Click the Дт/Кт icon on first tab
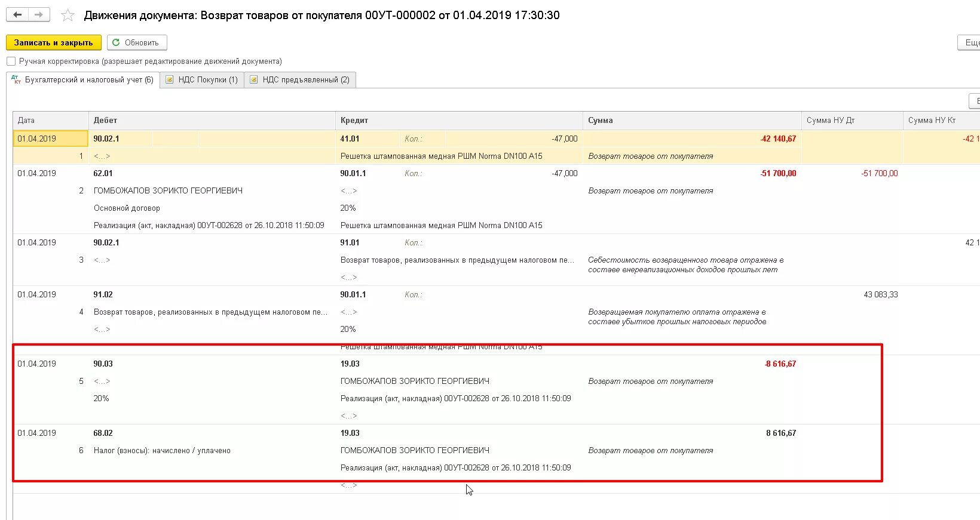The width and height of the screenshot is (980, 520). click(16, 79)
